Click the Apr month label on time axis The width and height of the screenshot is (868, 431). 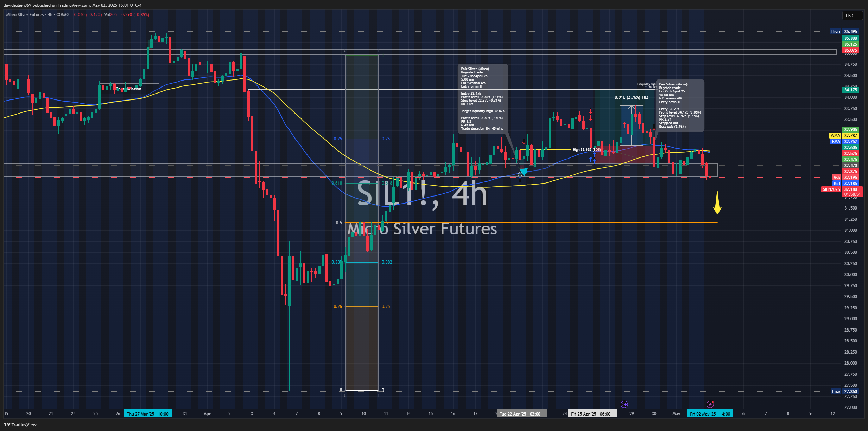click(207, 414)
